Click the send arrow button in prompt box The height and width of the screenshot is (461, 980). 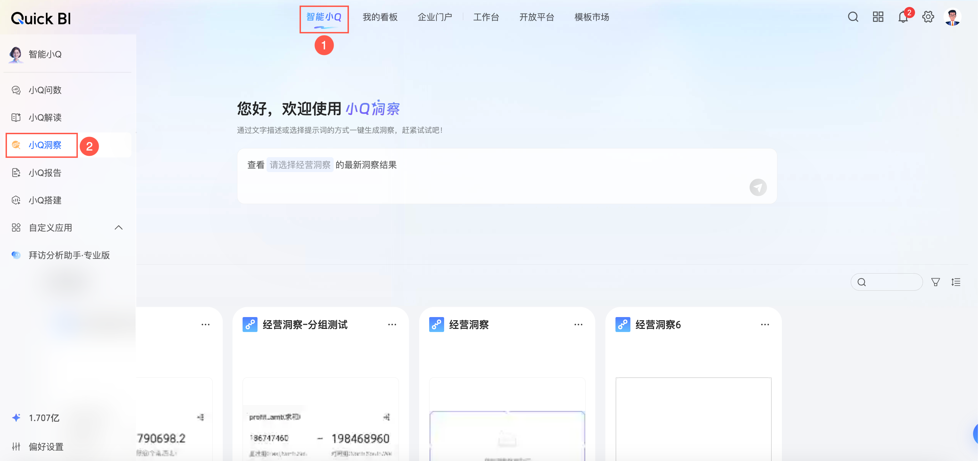[x=758, y=187]
